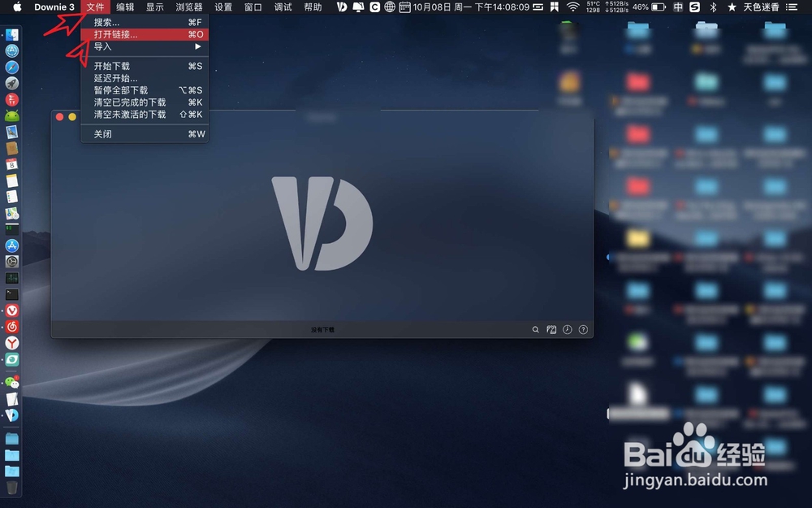This screenshot has height=508, width=812.
Task: Click the star icon in menu bar
Action: [732, 7]
